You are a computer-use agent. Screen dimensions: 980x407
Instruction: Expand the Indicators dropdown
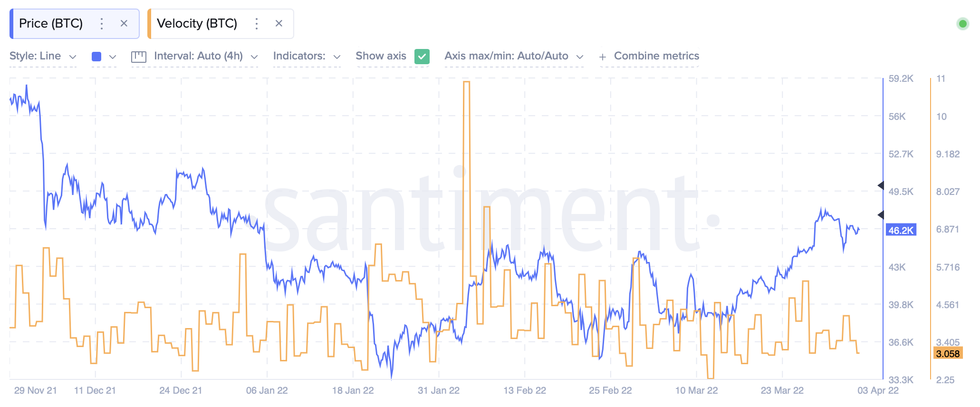(x=306, y=56)
